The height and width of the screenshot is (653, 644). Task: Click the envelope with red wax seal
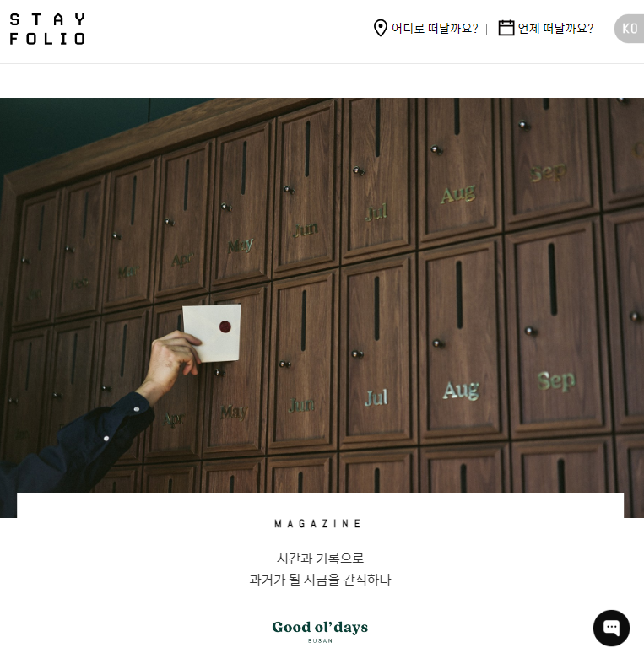tap(213, 332)
